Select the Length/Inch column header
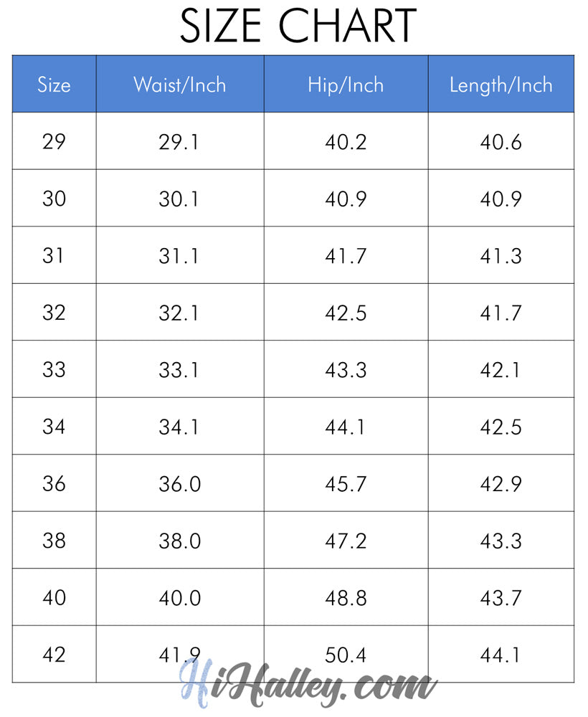588x717 pixels. pyautogui.click(x=501, y=85)
